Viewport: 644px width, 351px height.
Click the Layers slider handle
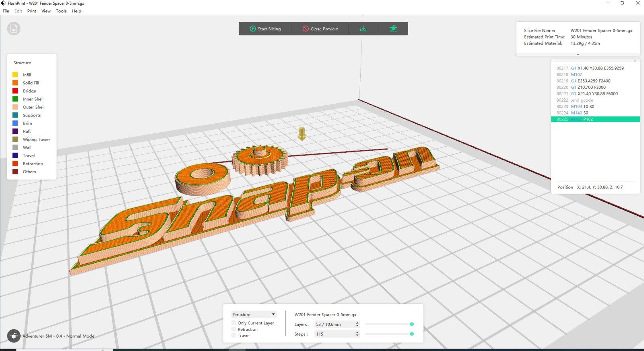point(411,324)
